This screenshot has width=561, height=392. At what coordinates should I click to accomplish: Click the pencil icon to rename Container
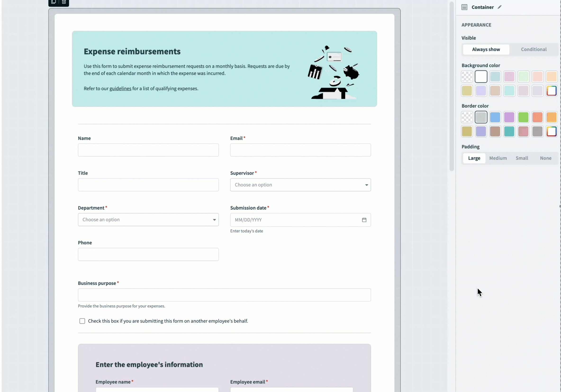pyautogui.click(x=499, y=7)
